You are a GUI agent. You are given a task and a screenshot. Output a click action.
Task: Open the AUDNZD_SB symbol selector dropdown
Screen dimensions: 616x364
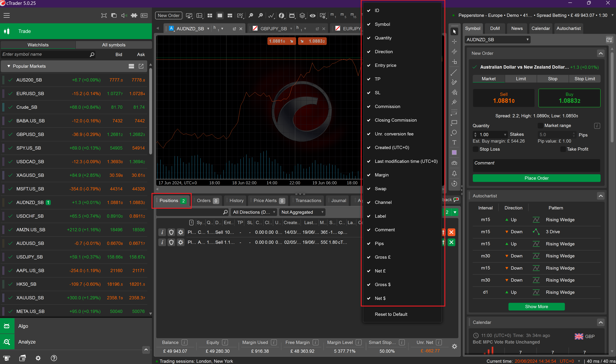(497, 39)
